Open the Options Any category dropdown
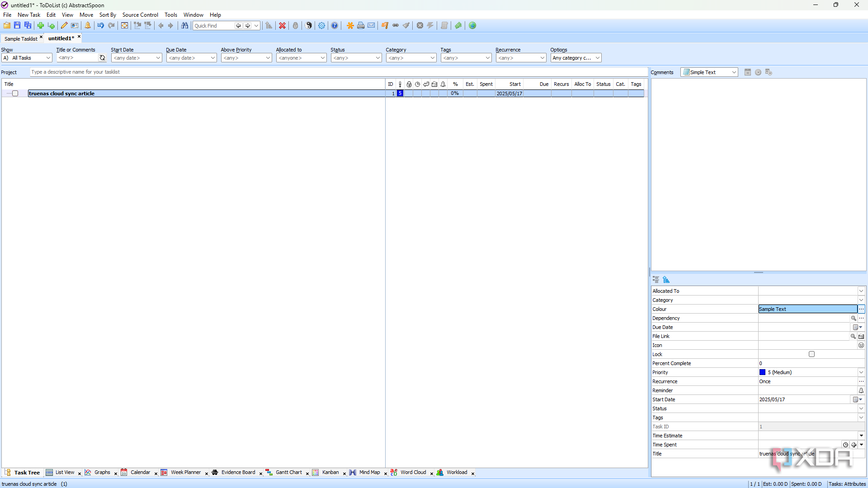 pyautogui.click(x=576, y=58)
